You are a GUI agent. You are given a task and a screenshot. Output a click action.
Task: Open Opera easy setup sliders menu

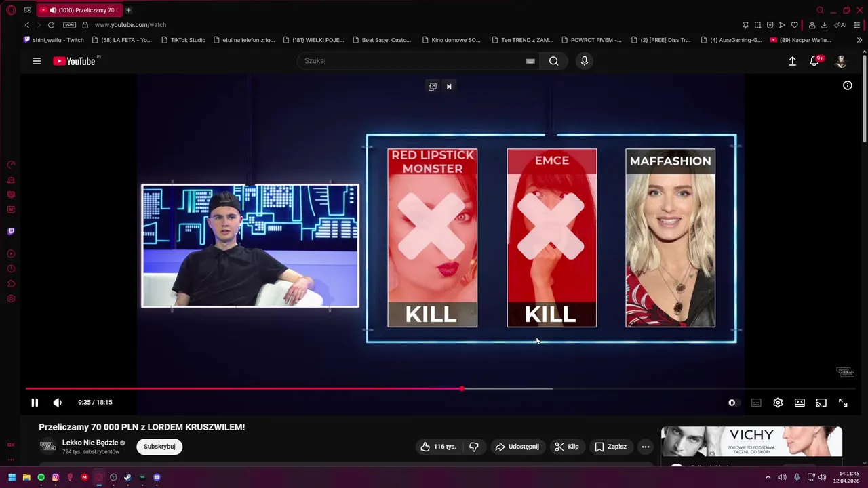point(857,25)
